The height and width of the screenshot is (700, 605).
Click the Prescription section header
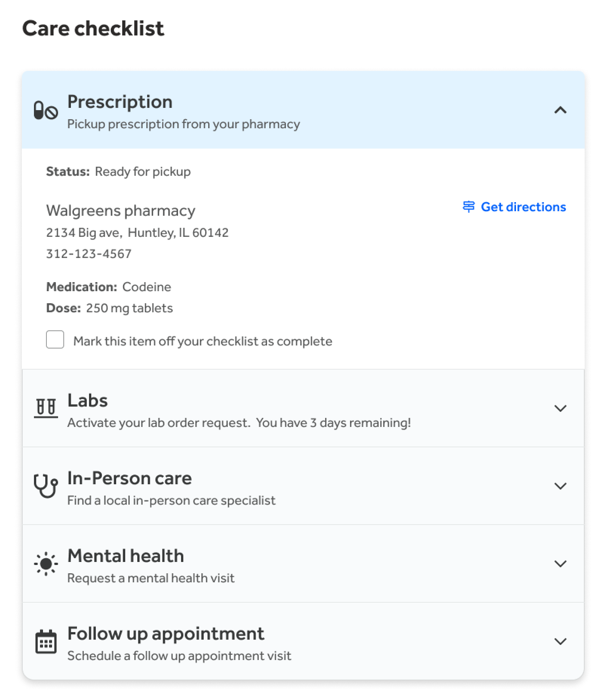[120, 101]
